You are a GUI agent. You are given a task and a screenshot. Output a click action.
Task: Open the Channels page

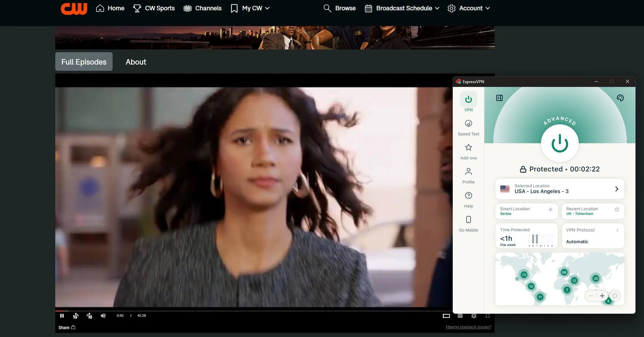[x=203, y=8]
